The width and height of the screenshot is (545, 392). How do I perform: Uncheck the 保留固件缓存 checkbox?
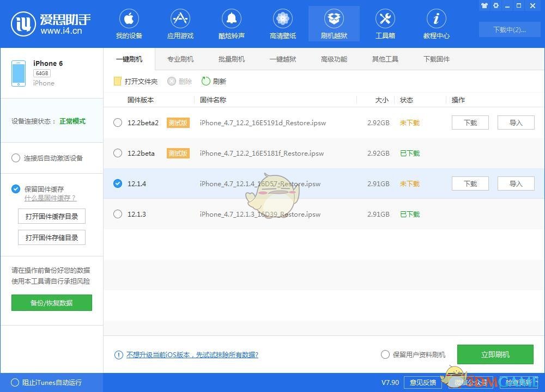pos(16,189)
